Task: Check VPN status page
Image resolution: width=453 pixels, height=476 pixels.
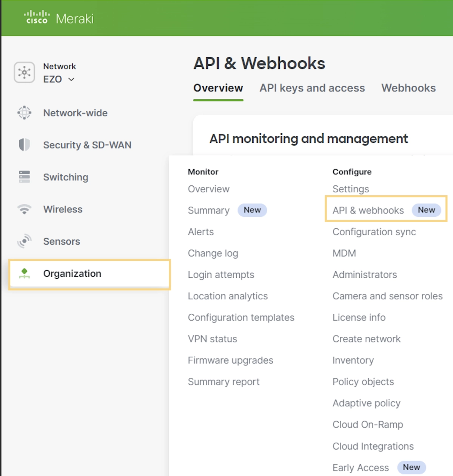Action: (x=213, y=339)
